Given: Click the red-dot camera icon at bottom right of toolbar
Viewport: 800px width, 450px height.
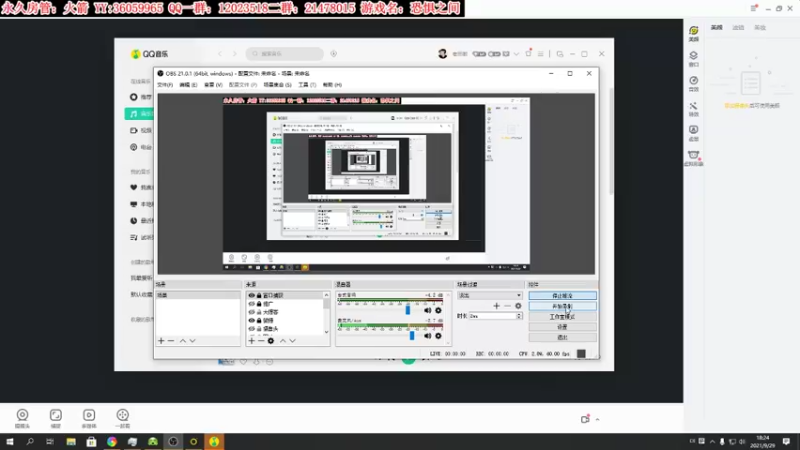Looking at the screenshot, I should coord(585,419).
